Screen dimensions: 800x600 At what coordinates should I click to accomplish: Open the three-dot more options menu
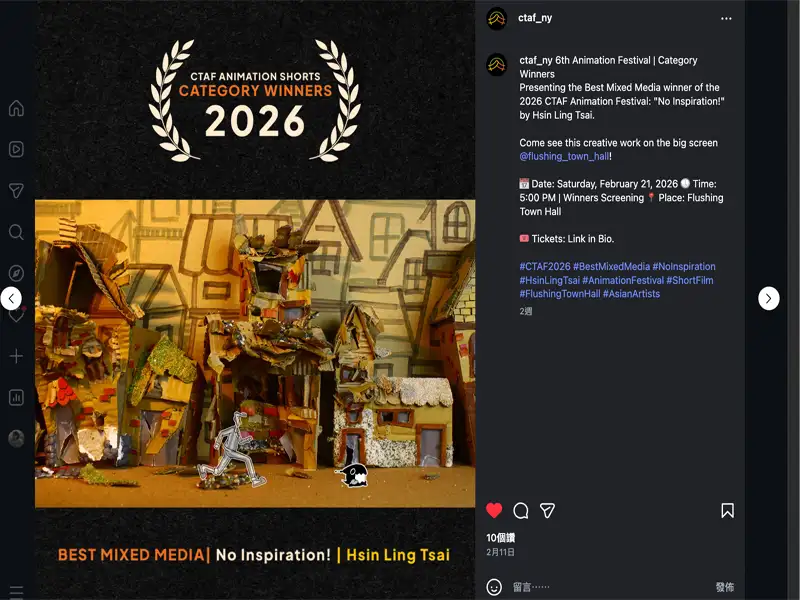pos(726,18)
